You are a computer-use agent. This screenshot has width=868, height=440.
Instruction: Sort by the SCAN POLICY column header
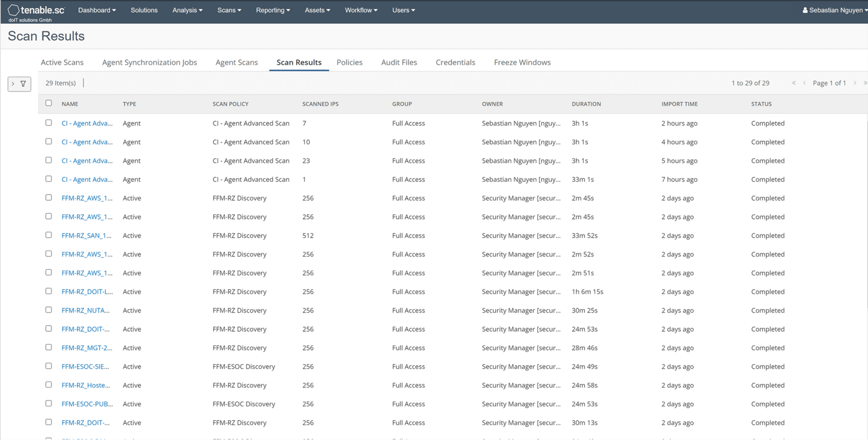click(x=230, y=104)
